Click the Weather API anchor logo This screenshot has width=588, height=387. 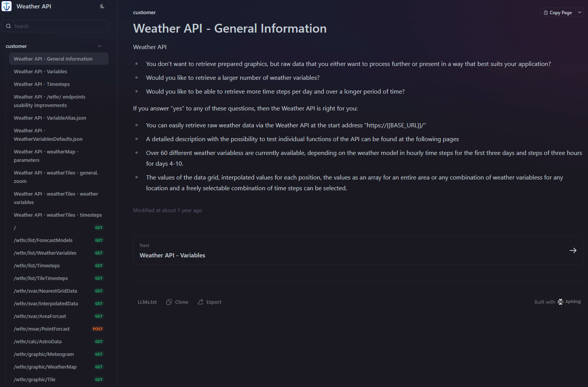(7, 7)
